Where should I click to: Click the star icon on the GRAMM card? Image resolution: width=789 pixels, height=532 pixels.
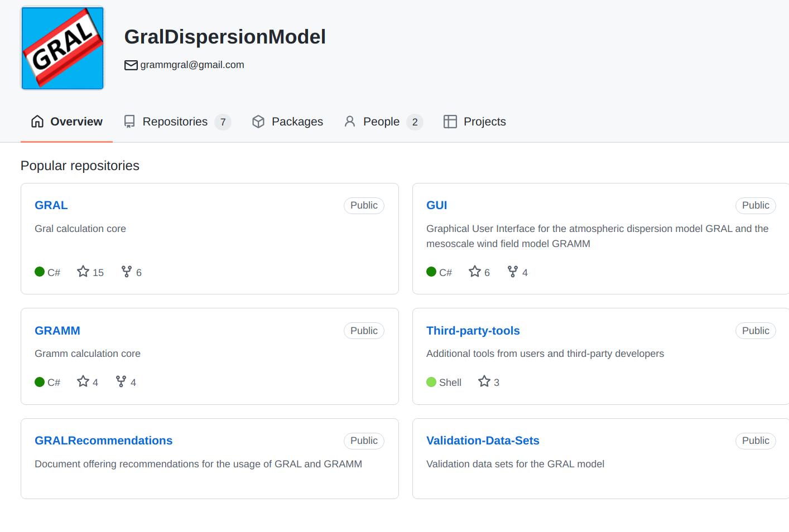pos(83,381)
